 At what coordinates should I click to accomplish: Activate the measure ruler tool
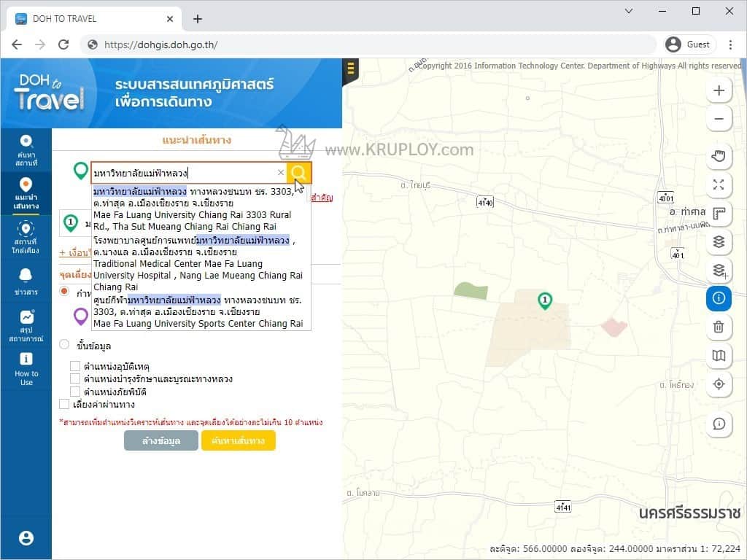719,213
